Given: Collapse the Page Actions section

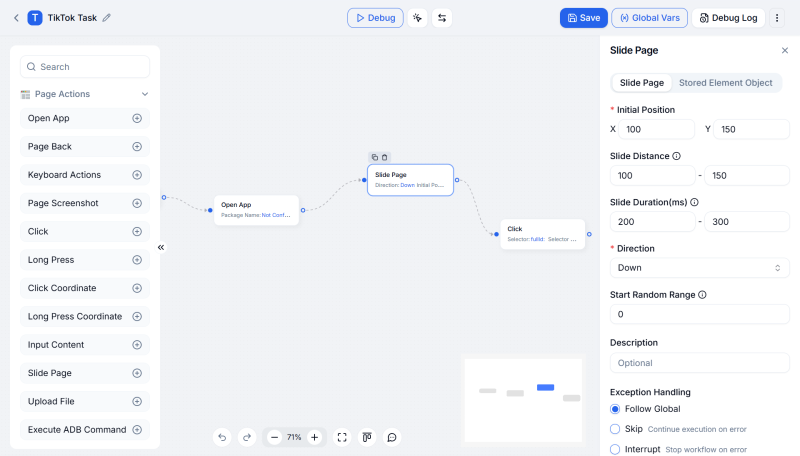Looking at the screenshot, I should [x=145, y=94].
